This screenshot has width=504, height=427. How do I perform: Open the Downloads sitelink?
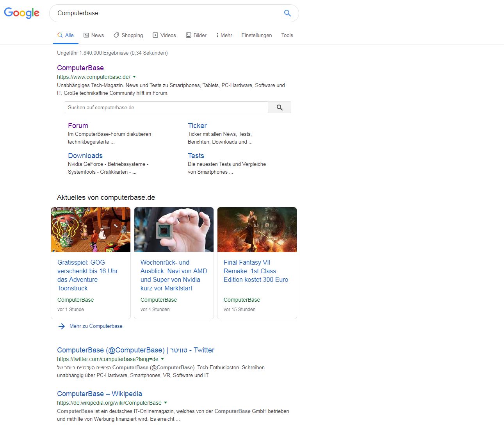(x=85, y=156)
